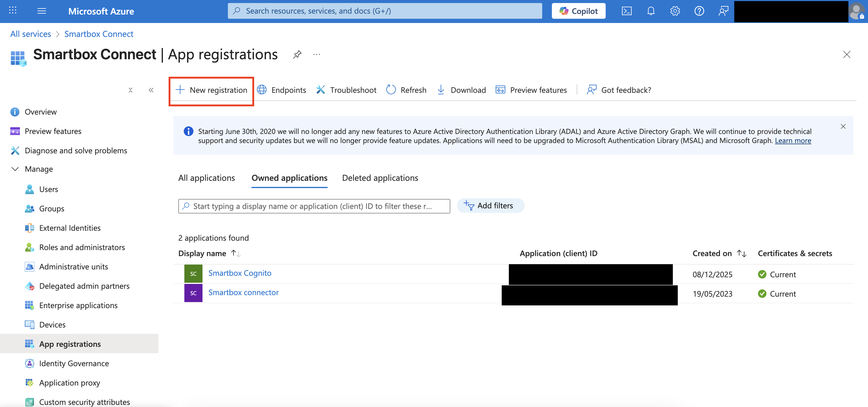Sort by Display name column

point(209,253)
